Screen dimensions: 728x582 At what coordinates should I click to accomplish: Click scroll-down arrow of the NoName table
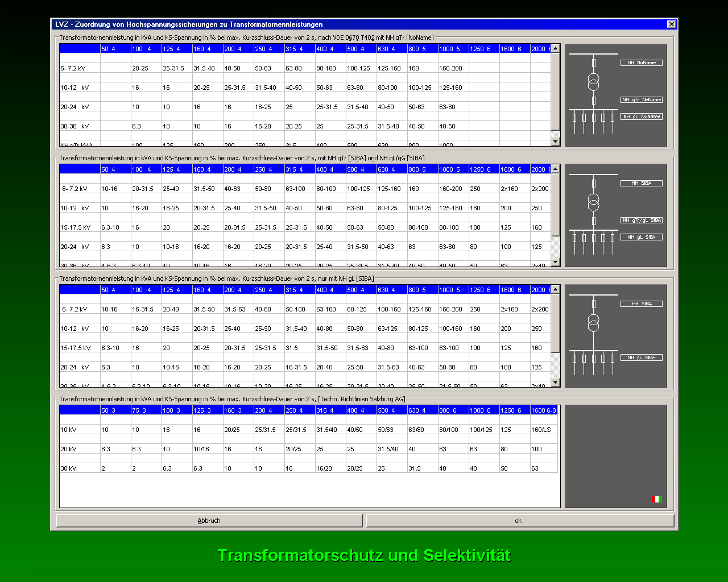tap(556, 142)
